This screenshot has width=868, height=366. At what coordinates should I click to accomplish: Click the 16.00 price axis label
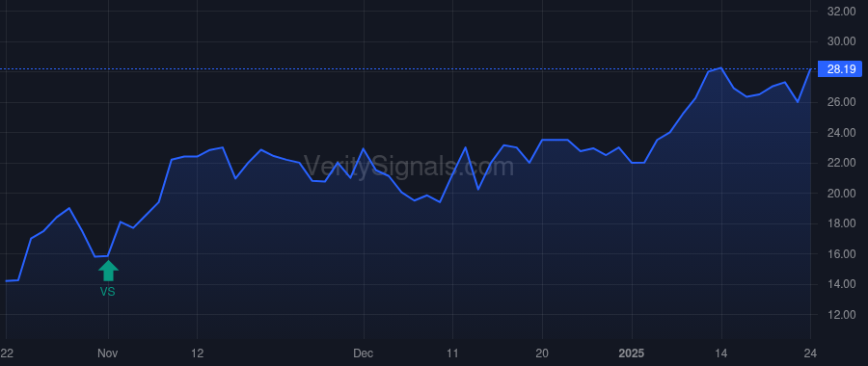tap(841, 254)
